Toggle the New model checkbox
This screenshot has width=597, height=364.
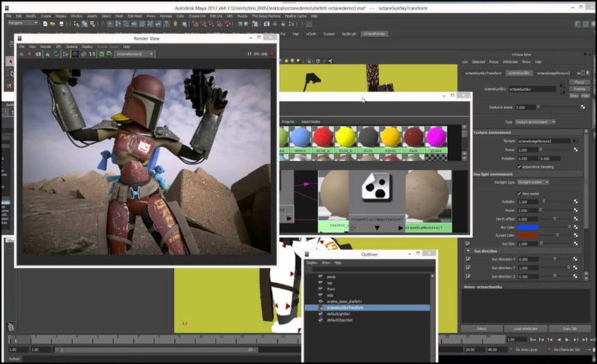(519, 193)
